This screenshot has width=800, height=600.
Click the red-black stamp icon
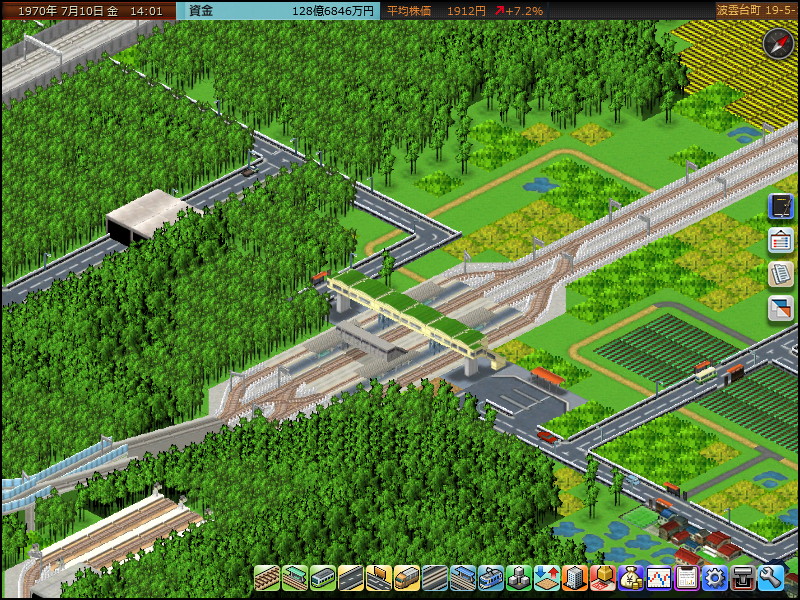pos(743,578)
